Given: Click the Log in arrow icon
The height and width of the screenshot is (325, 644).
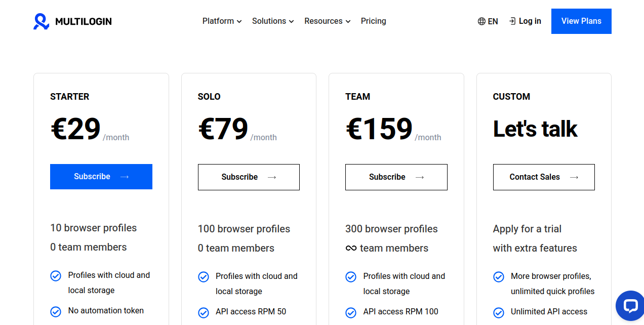Looking at the screenshot, I should 512,21.
